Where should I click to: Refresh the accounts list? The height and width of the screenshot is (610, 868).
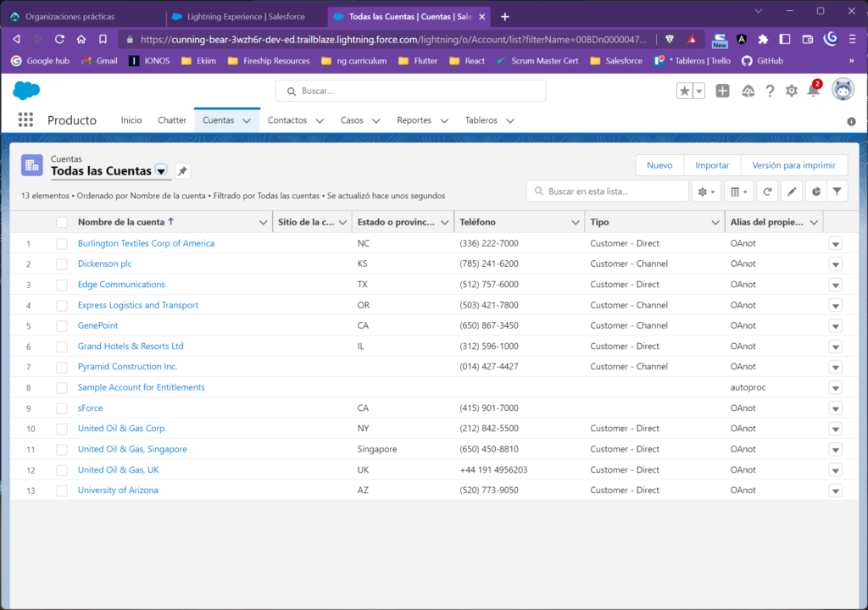pyautogui.click(x=767, y=191)
